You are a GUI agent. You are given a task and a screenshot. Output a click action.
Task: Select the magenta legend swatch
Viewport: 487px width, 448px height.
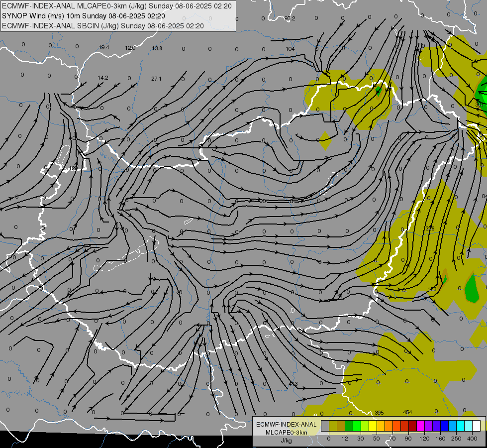(x=421, y=426)
